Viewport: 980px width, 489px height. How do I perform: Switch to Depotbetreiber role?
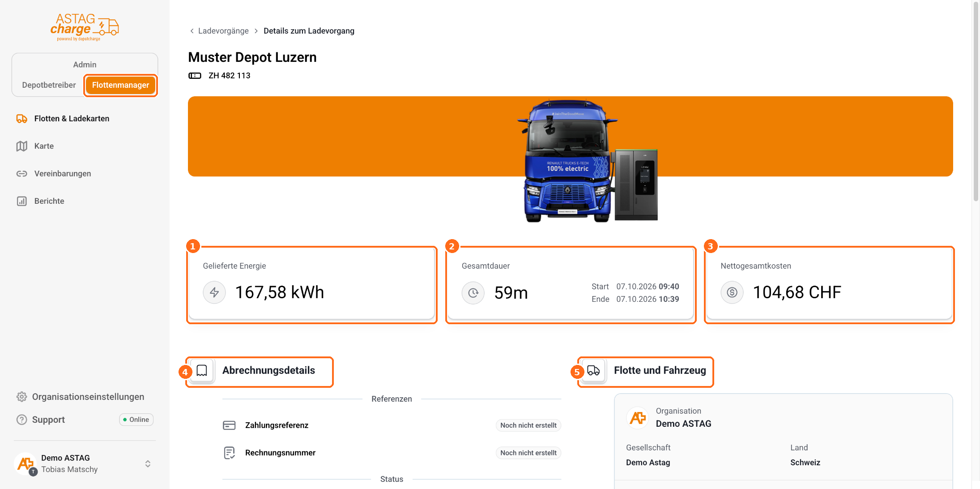coord(49,85)
